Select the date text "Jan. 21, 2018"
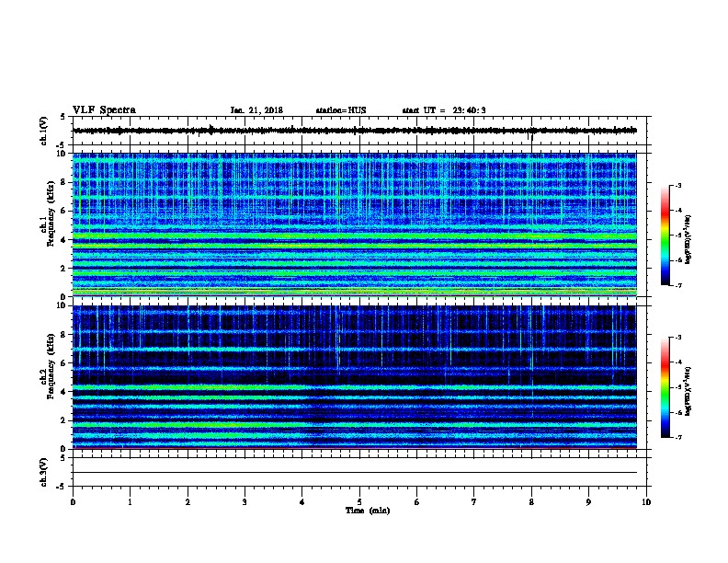This screenshot has height=563, width=728. pos(256,110)
